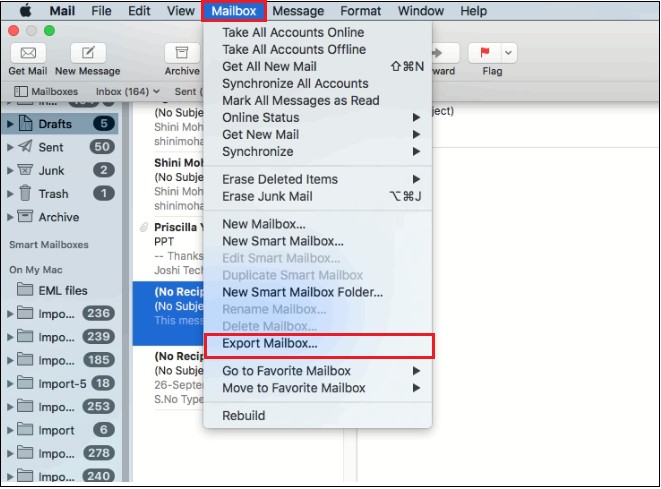Screen dimensions: 661x489
Task: Select the folder with 253 messages
Action: [x=59, y=407]
